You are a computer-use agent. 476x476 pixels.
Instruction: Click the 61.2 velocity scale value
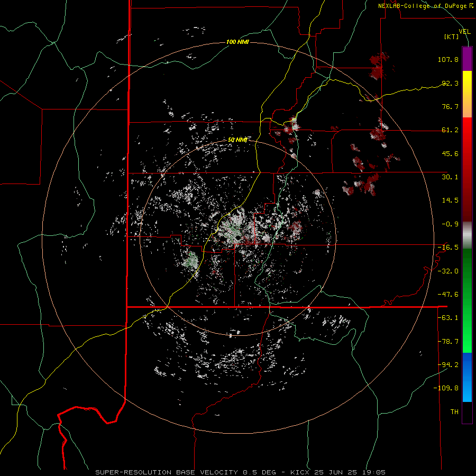click(450, 130)
